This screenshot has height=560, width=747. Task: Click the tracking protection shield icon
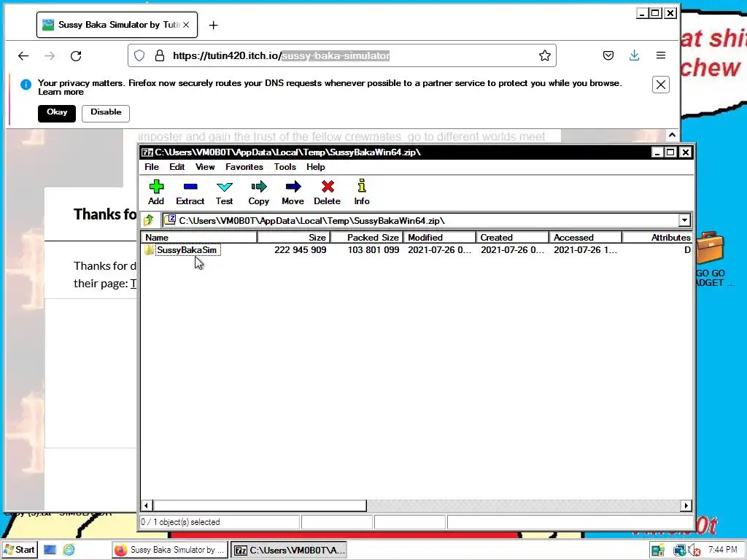tap(139, 55)
